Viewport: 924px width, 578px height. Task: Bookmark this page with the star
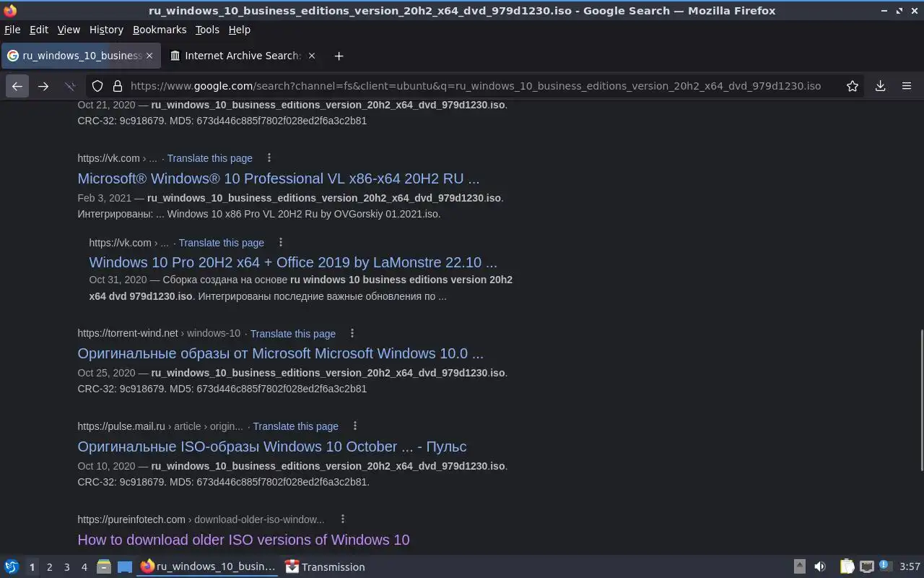point(853,86)
